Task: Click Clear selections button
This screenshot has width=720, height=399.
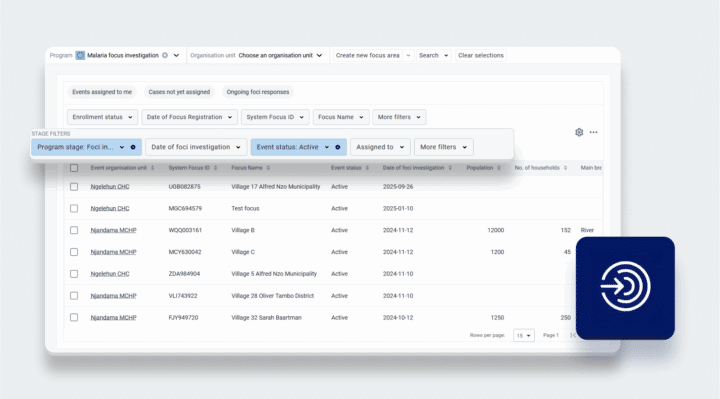Action: point(481,55)
